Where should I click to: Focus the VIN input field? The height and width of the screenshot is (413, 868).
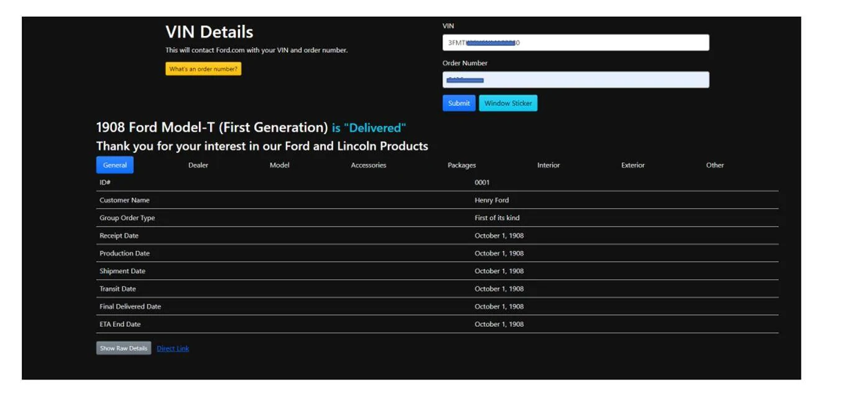point(576,43)
